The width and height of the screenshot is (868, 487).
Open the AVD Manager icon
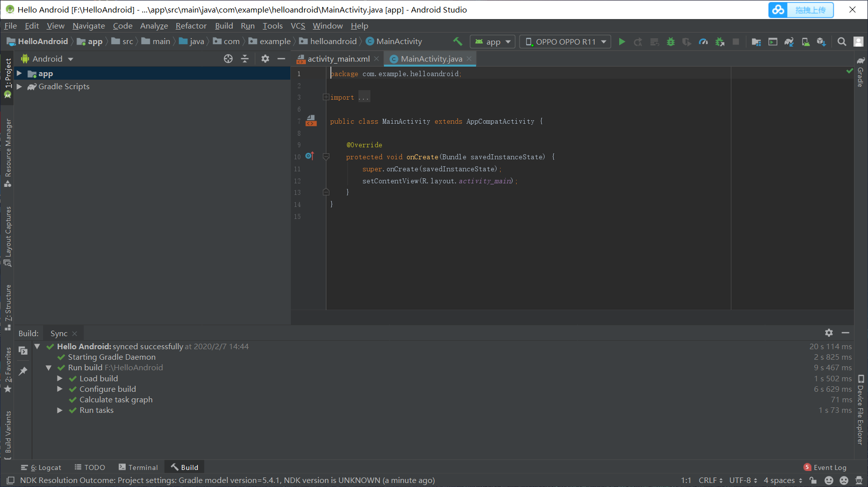click(805, 42)
